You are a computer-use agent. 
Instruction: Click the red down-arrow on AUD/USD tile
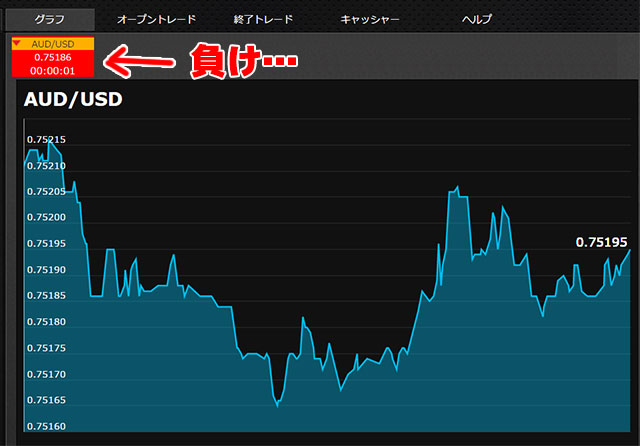click(17, 43)
